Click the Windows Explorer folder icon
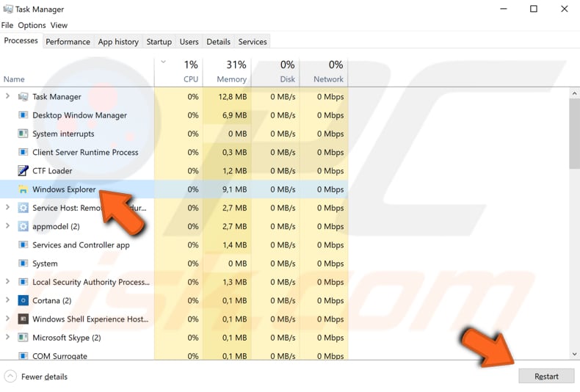580x392 pixels. (x=23, y=189)
